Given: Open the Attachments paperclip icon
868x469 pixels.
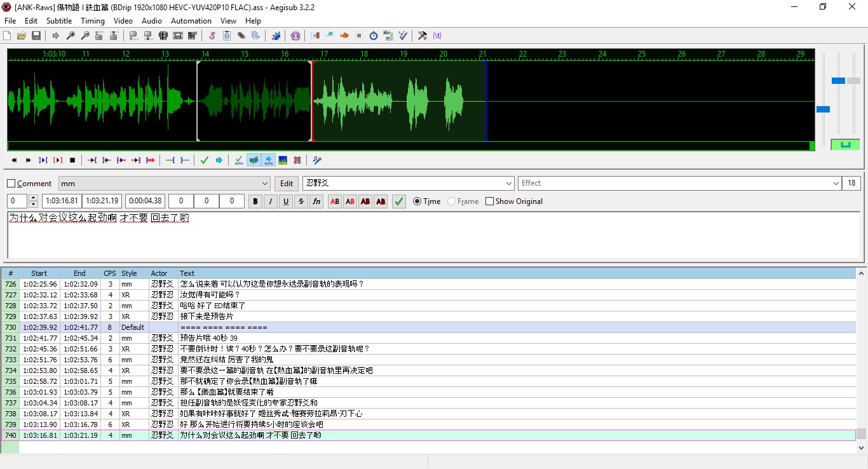Looking at the screenshot, I should tap(241, 36).
